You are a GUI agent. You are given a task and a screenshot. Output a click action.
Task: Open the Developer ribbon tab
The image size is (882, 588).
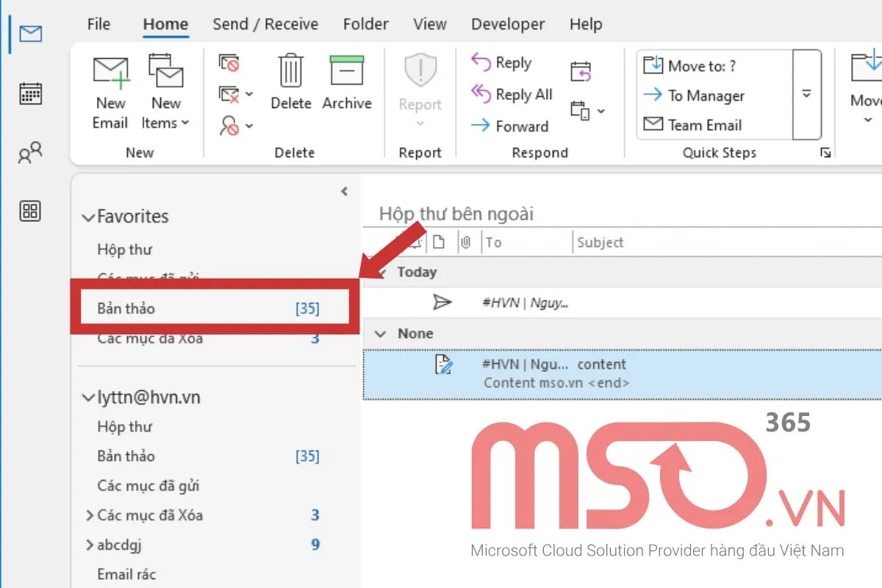click(508, 24)
